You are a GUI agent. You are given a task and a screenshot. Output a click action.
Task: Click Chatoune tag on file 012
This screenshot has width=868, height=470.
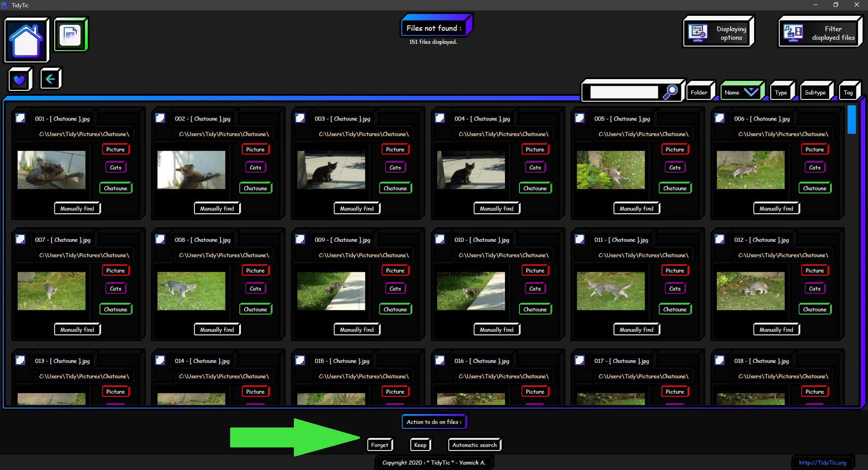[815, 309]
